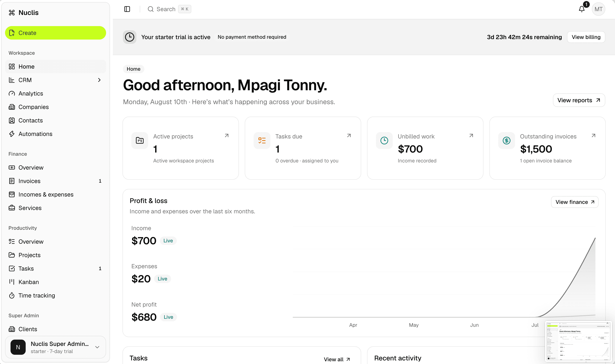
Task: Click the "3d 23h 42m 24s remaining" countdown
Action: pyautogui.click(x=524, y=37)
